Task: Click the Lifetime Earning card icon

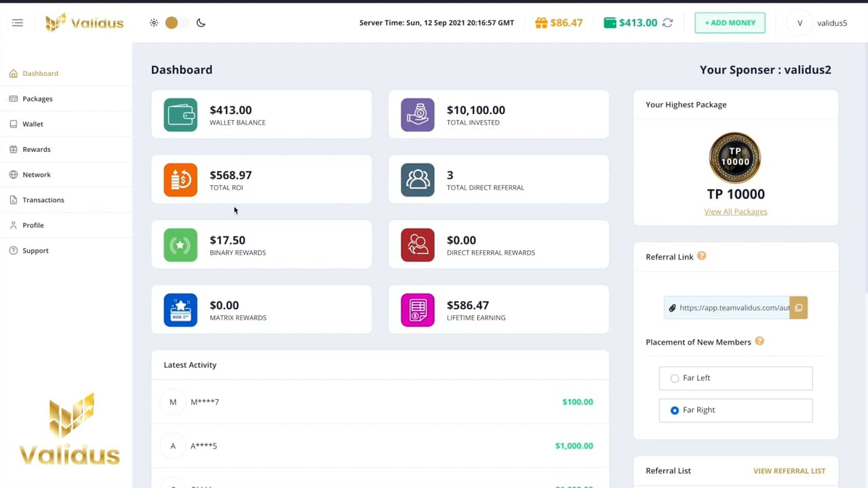Action: click(x=418, y=310)
